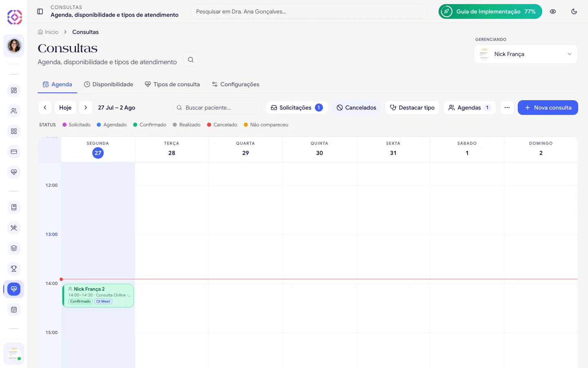Image resolution: width=588 pixels, height=368 pixels.
Task: Open Solicitações requests
Action: click(297, 108)
